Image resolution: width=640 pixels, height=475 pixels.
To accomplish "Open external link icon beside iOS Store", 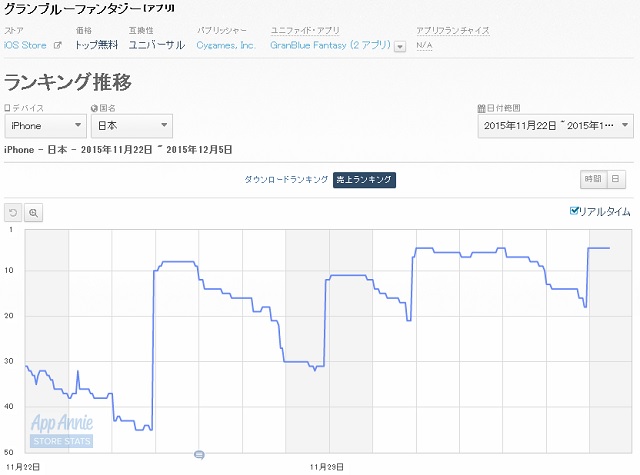I will (x=57, y=46).
